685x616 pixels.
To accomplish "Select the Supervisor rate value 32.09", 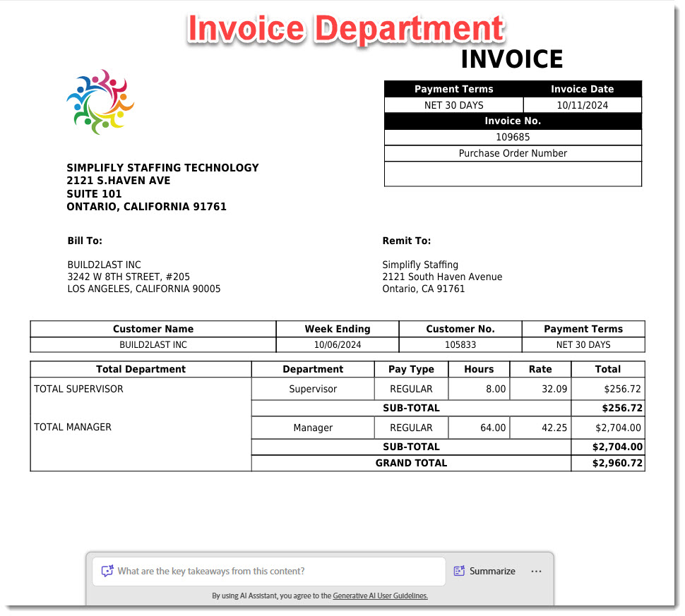I will pos(540,389).
